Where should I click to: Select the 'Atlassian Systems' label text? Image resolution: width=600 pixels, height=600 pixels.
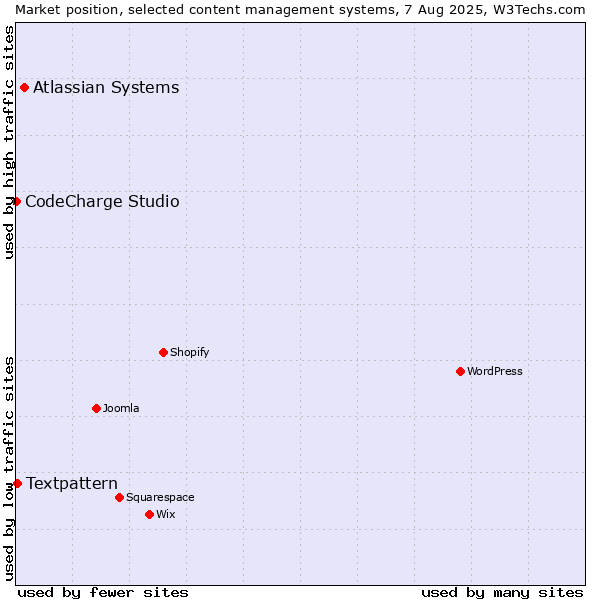(106, 88)
